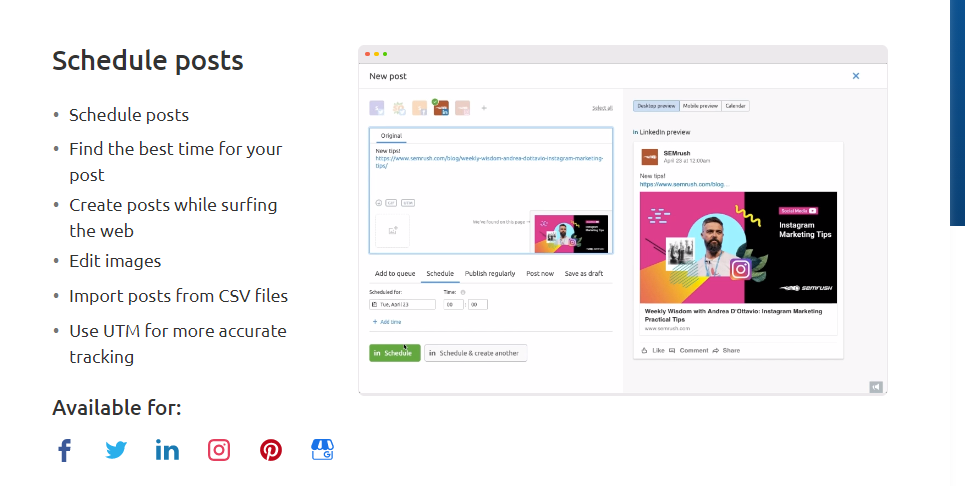Image resolution: width=965 pixels, height=486 pixels.
Task: Click the LinkedIn icon under Available for
Action: click(167, 450)
